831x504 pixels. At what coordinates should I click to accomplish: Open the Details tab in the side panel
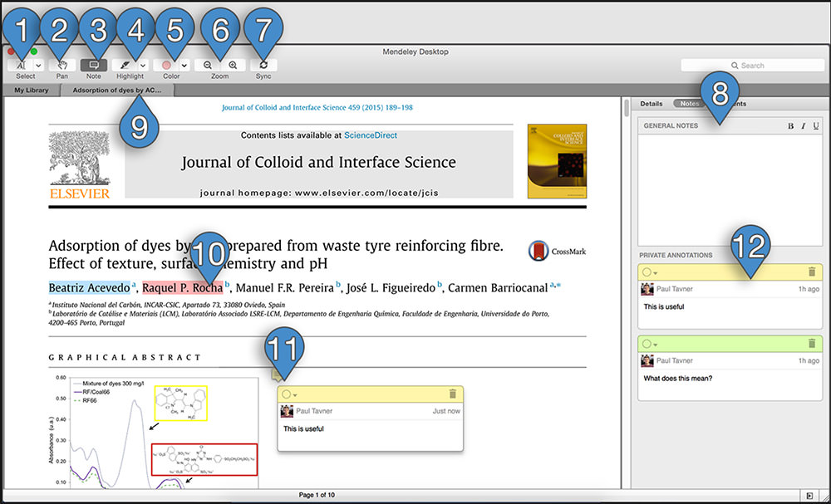(652, 104)
